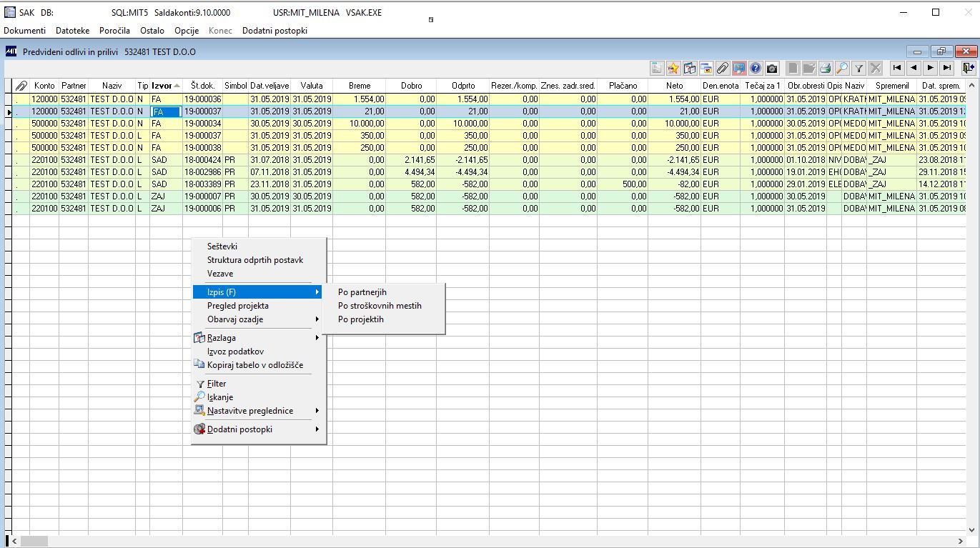Click the horizontal scrollbar right arrow

coord(962,541)
